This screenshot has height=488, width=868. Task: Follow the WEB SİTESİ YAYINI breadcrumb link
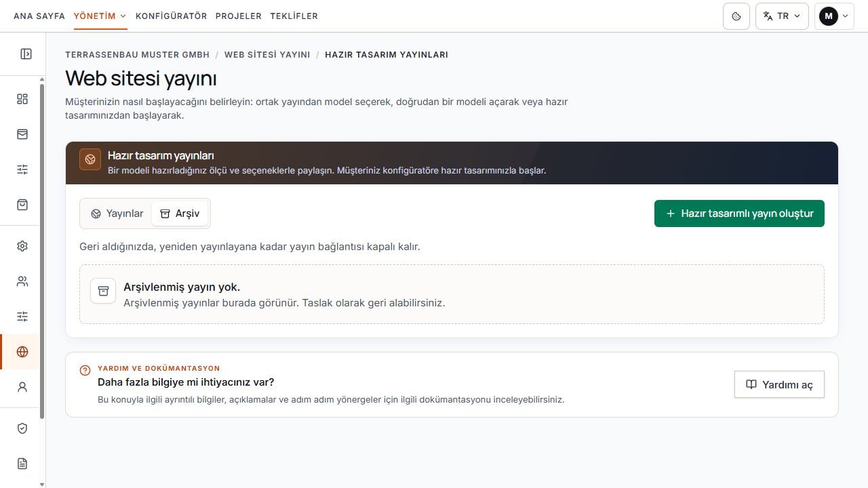267,55
